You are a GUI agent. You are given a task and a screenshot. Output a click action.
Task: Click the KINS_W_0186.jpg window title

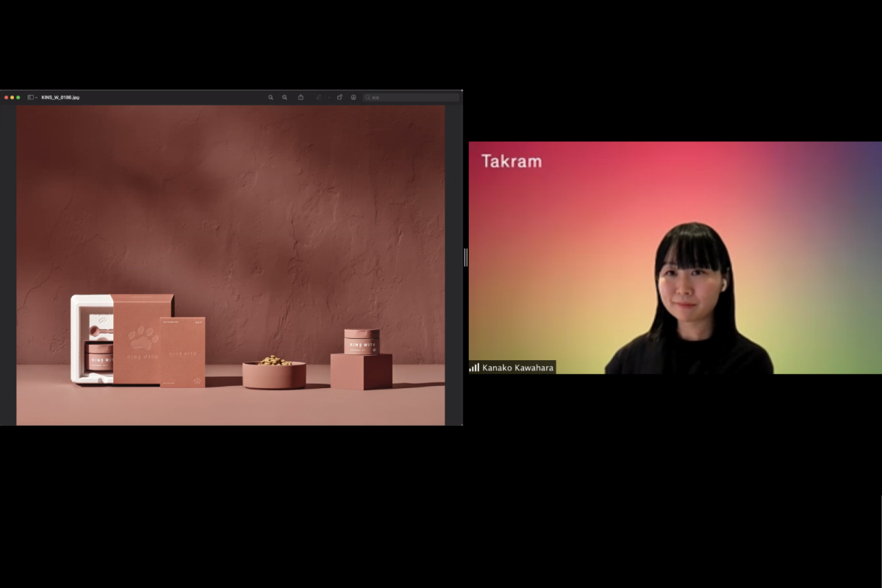(x=60, y=97)
